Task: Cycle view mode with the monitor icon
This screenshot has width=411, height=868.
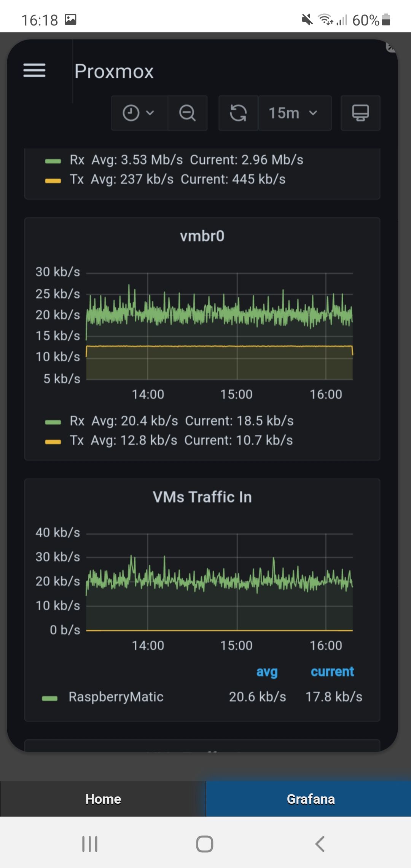Action: coord(360,113)
